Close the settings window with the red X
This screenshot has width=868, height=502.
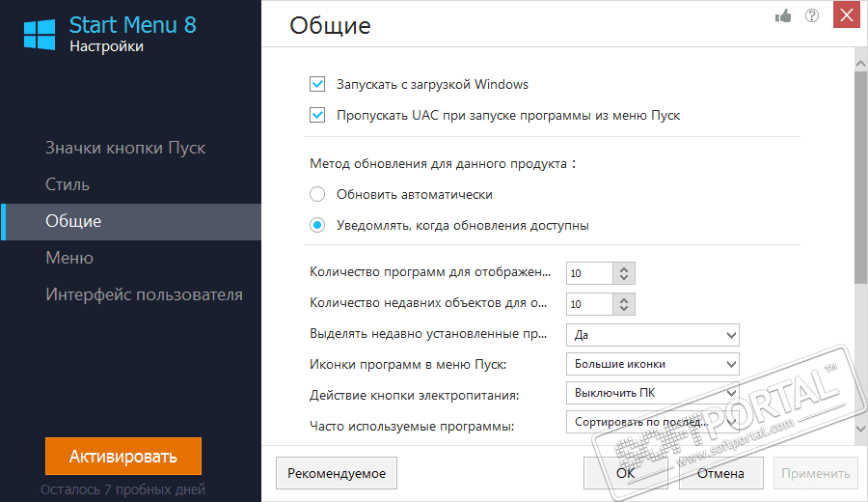pos(847,14)
